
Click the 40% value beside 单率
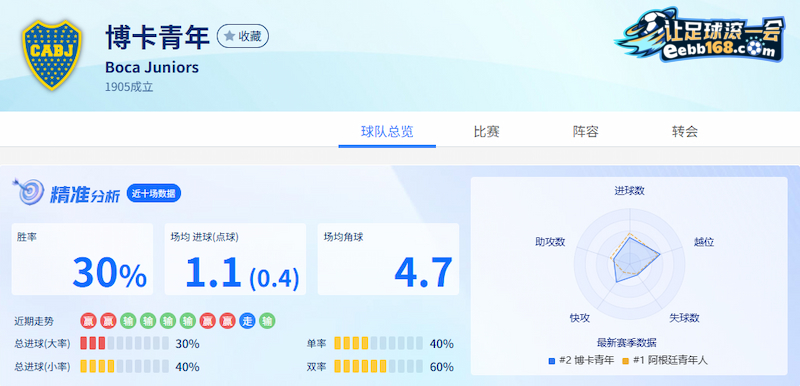(442, 344)
